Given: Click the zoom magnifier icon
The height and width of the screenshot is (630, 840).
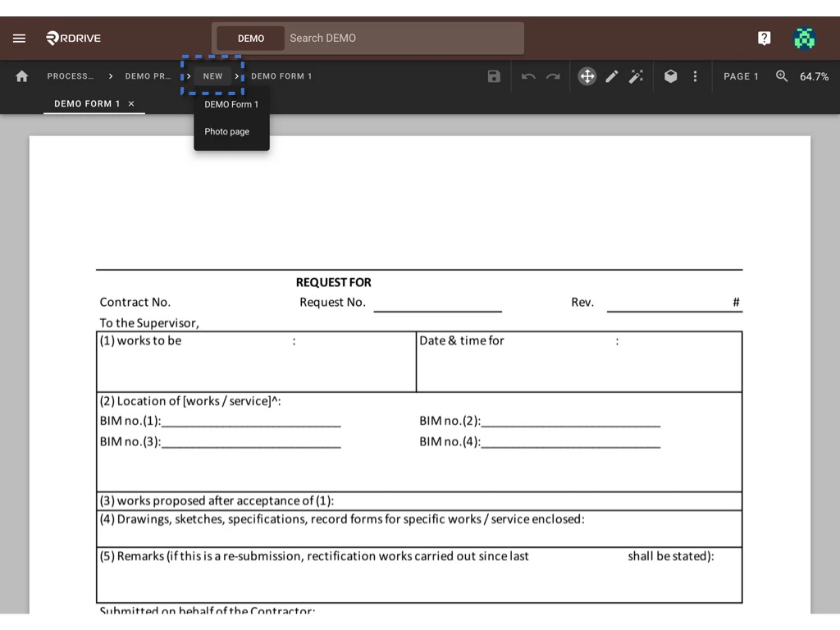Looking at the screenshot, I should pos(780,75).
